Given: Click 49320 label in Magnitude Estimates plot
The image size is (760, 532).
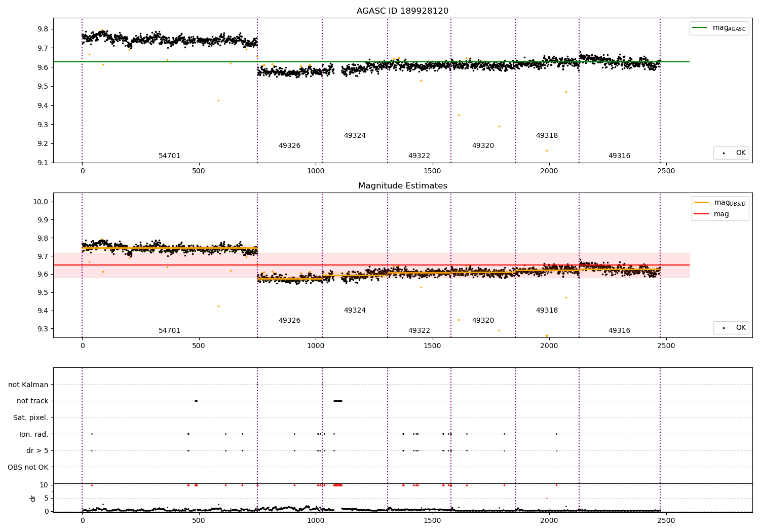Looking at the screenshot, I should click(483, 321).
